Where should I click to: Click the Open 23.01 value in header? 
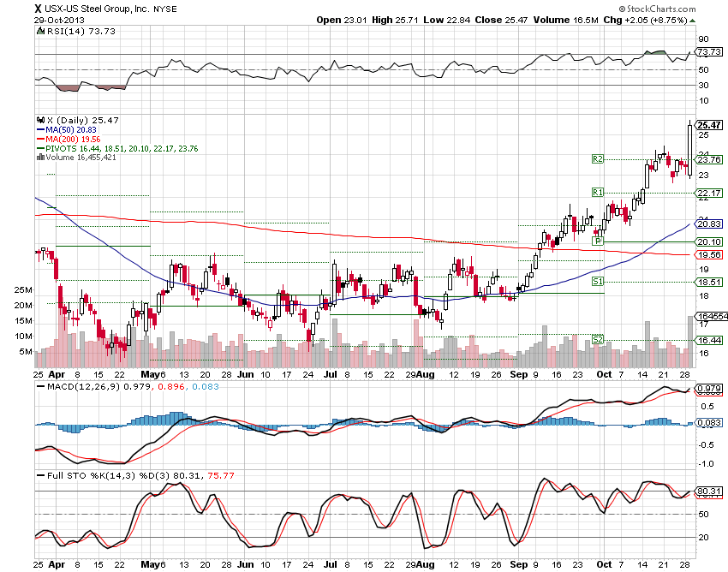tap(341, 20)
